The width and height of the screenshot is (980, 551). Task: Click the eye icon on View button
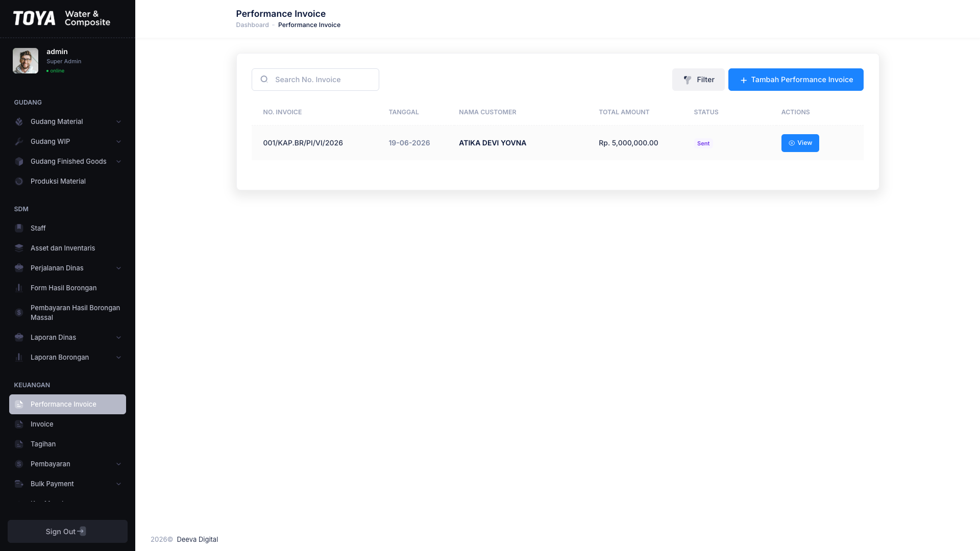[792, 143]
